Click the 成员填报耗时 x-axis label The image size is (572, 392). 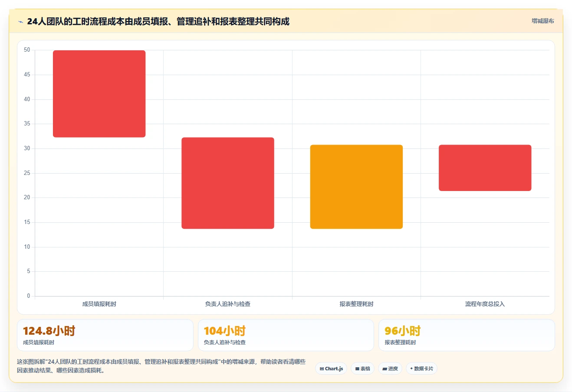click(x=99, y=304)
